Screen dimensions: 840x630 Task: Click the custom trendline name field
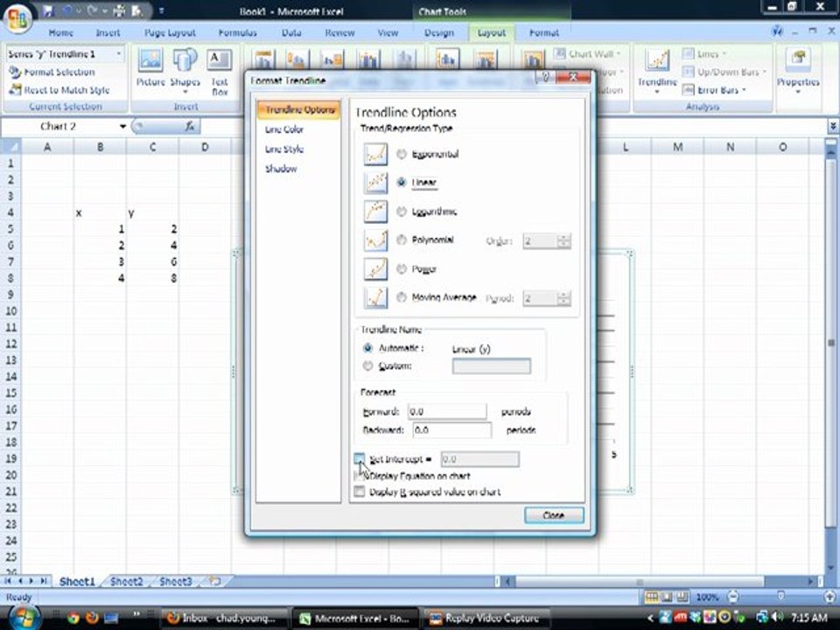[x=491, y=366]
